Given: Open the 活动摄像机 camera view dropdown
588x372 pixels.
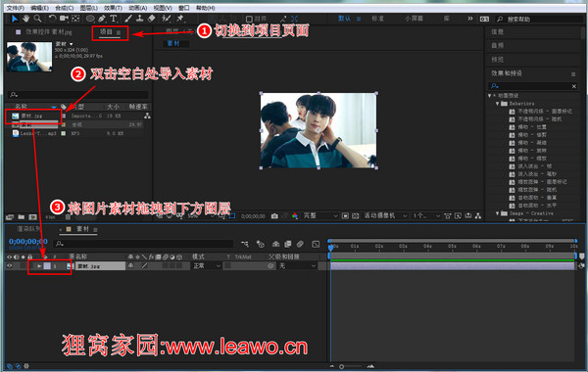Looking at the screenshot, I should click(x=385, y=215).
